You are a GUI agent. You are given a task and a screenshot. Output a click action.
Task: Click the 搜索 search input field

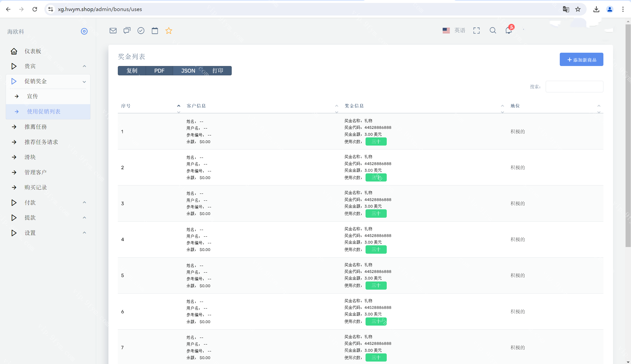tap(574, 86)
